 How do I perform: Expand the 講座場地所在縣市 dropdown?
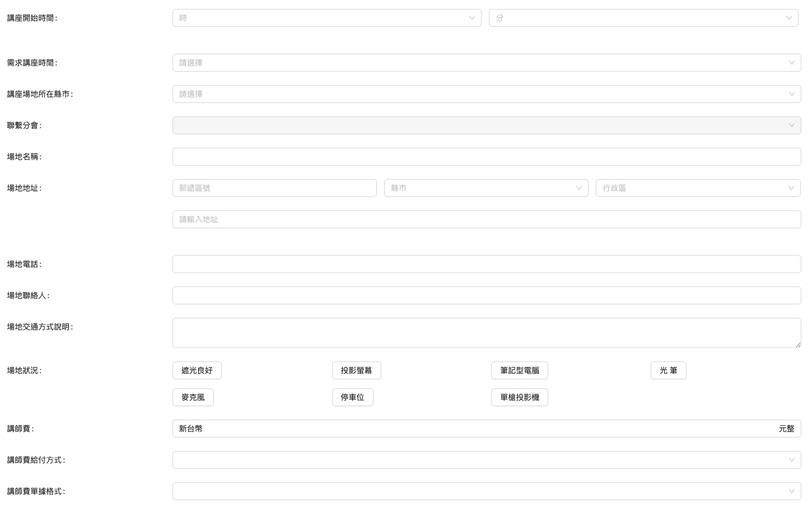(x=486, y=94)
